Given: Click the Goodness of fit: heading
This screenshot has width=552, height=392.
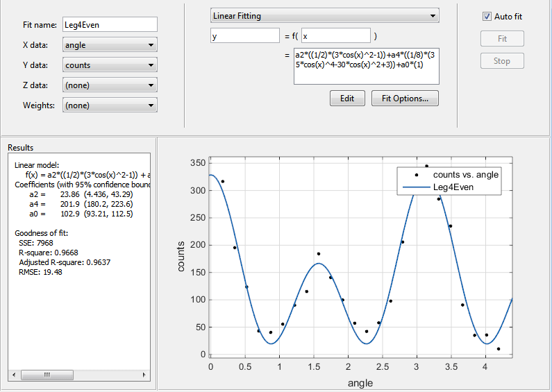Looking at the screenshot, I should 41,233.
